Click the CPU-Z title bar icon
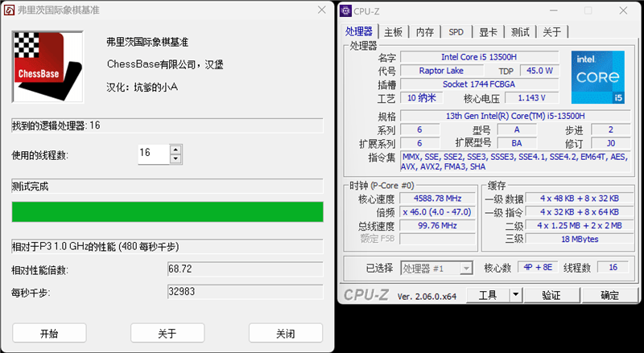The height and width of the screenshot is (353, 644). click(x=346, y=11)
